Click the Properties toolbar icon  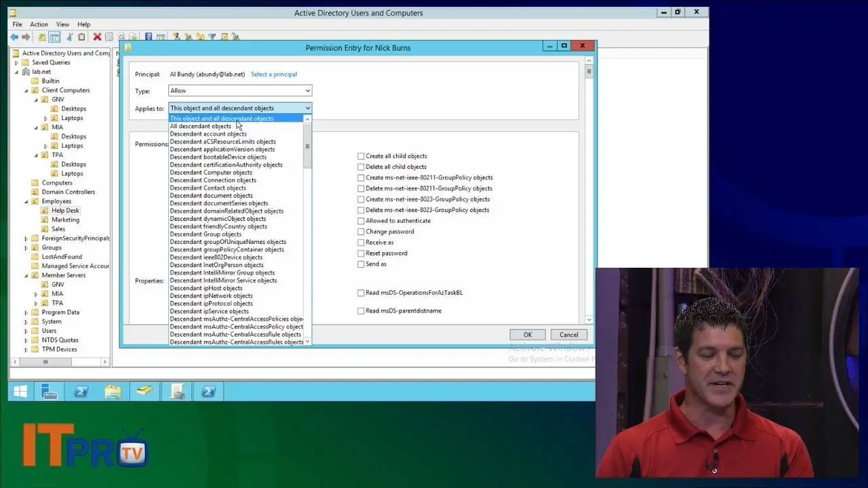(109, 37)
